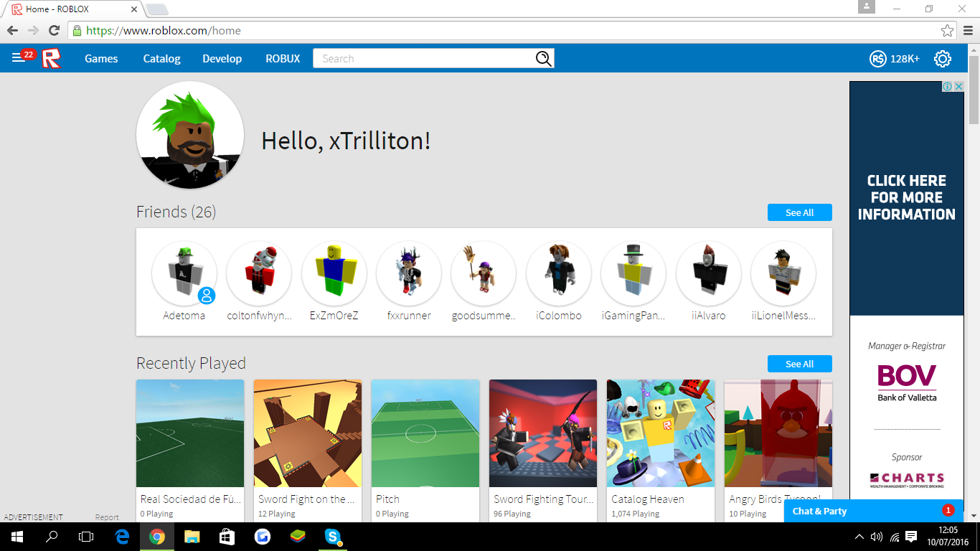
Task: Open a new browser tab
Action: 157,9
